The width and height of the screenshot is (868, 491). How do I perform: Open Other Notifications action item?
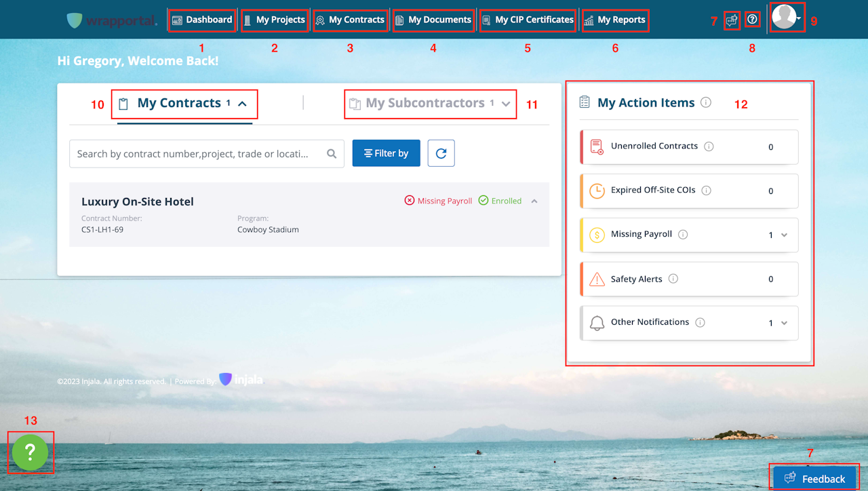click(689, 323)
